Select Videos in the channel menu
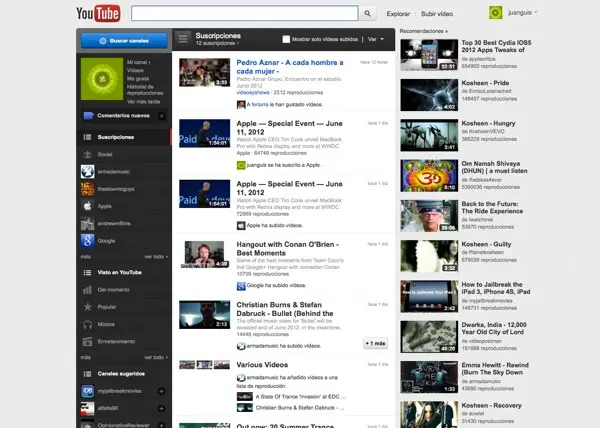The height and width of the screenshot is (428, 600). tap(135, 70)
